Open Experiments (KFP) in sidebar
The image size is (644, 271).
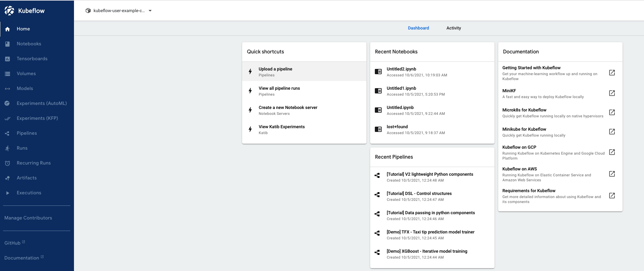click(x=37, y=118)
